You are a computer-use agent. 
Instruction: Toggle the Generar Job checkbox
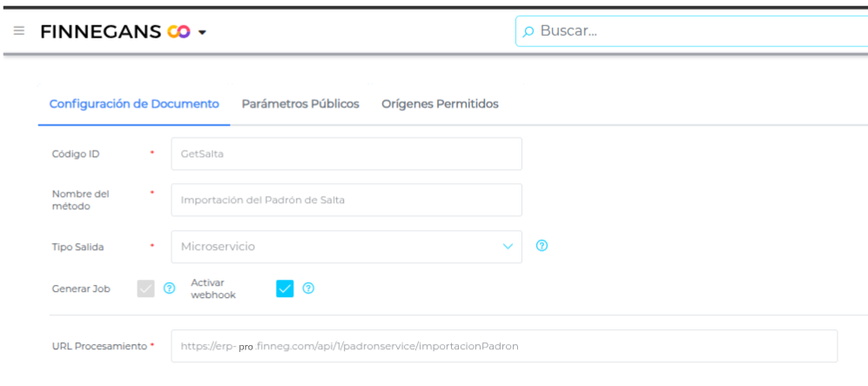(145, 288)
